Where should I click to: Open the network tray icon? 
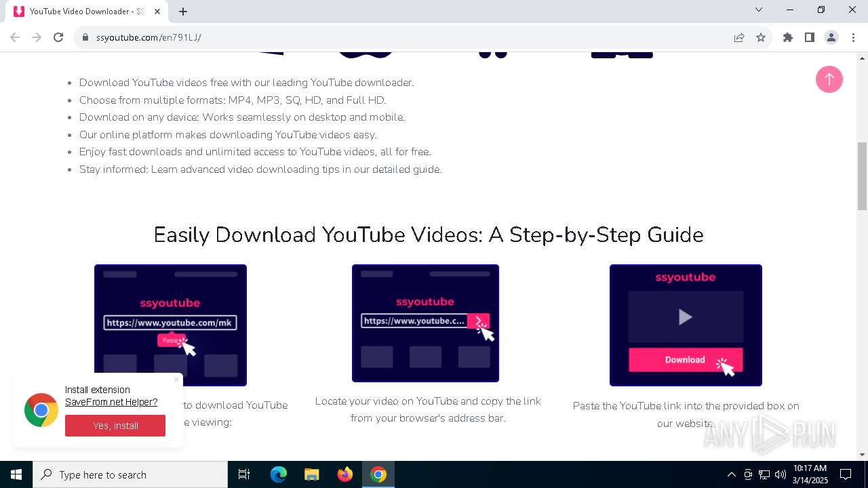(764, 474)
